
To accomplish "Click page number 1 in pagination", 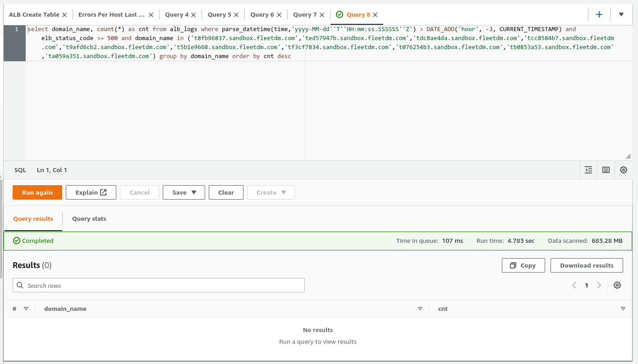I will (587, 285).
